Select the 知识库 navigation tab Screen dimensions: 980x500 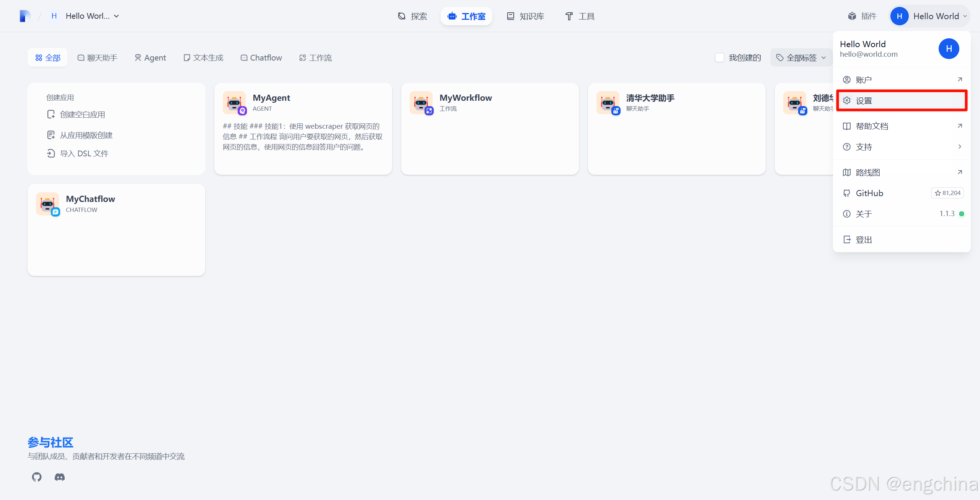[526, 16]
